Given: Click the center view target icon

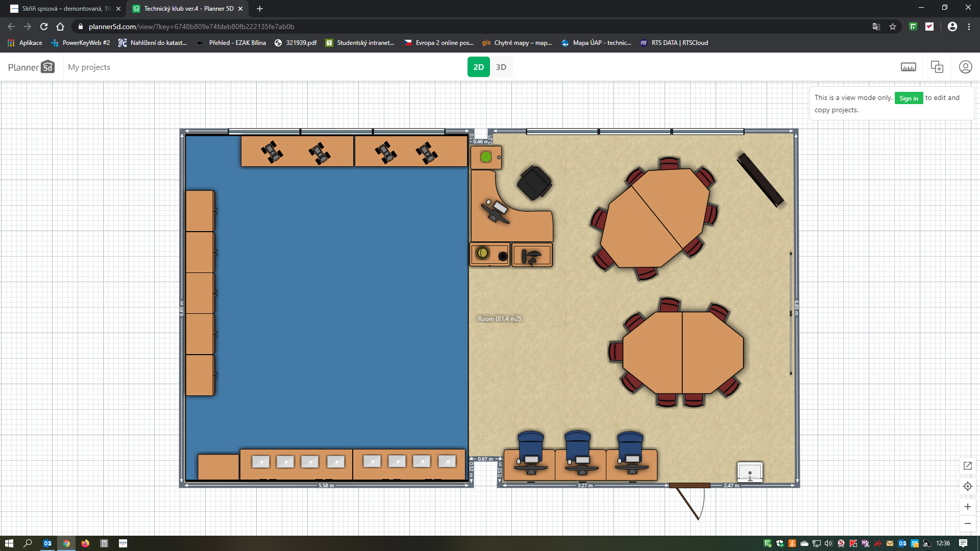Looking at the screenshot, I should pyautogui.click(x=967, y=486).
